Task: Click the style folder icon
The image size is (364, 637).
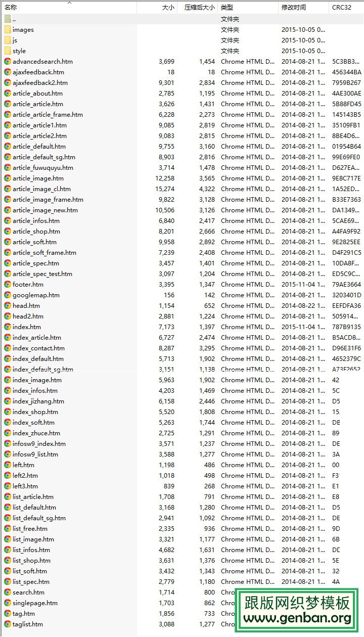Action: pos(8,51)
